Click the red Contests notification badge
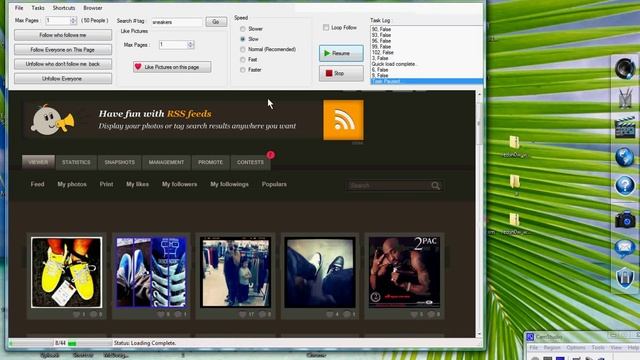Image resolution: width=640 pixels, height=360 pixels. coord(271,155)
